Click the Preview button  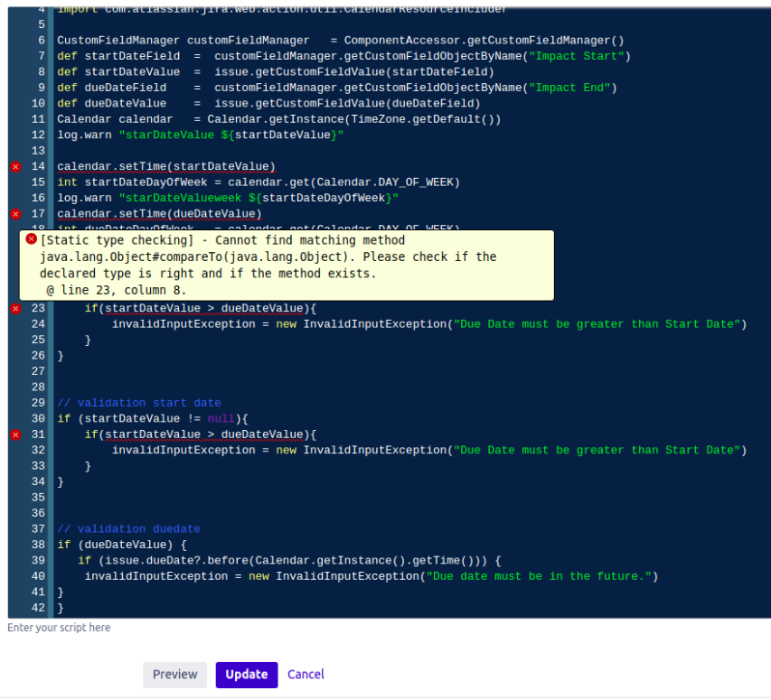(x=174, y=674)
